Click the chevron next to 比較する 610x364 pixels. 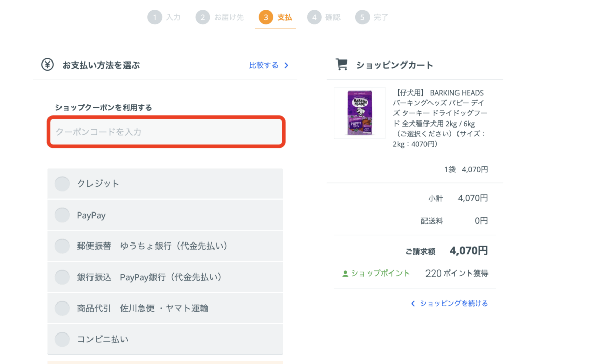[x=286, y=65]
